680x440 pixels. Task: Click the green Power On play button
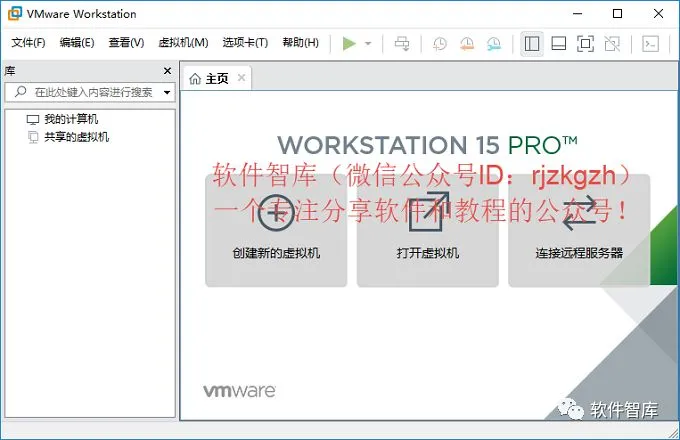coord(349,43)
